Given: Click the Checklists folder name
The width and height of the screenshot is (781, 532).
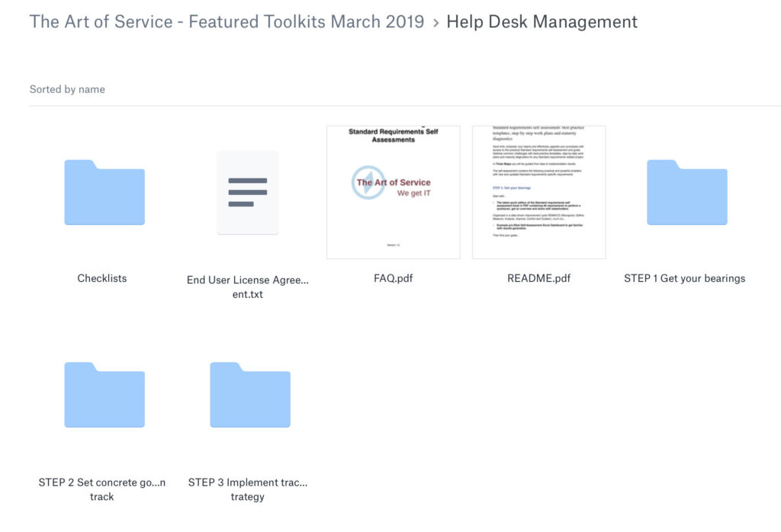Looking at the screenshot, I should [102, 278].
